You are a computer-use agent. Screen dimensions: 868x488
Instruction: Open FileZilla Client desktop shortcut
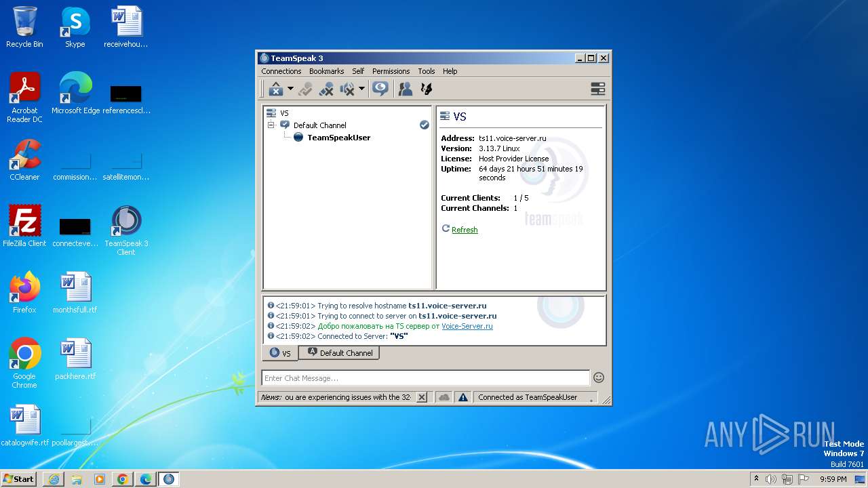click(x=24, y=226)
